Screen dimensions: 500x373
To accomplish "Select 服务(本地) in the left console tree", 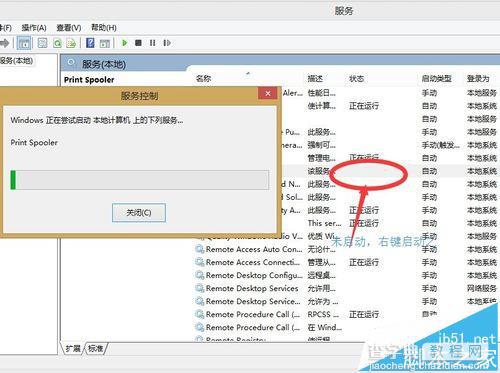I will tap(16, 61).
